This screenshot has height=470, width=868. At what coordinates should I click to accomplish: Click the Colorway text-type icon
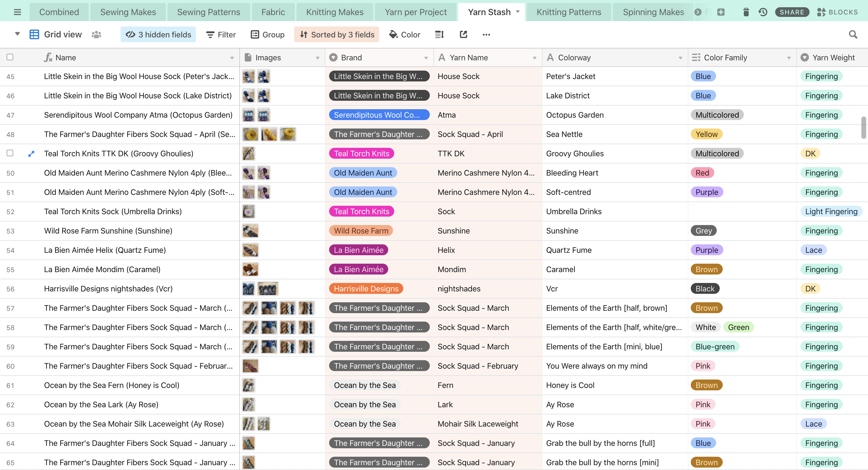pos(550,57)
